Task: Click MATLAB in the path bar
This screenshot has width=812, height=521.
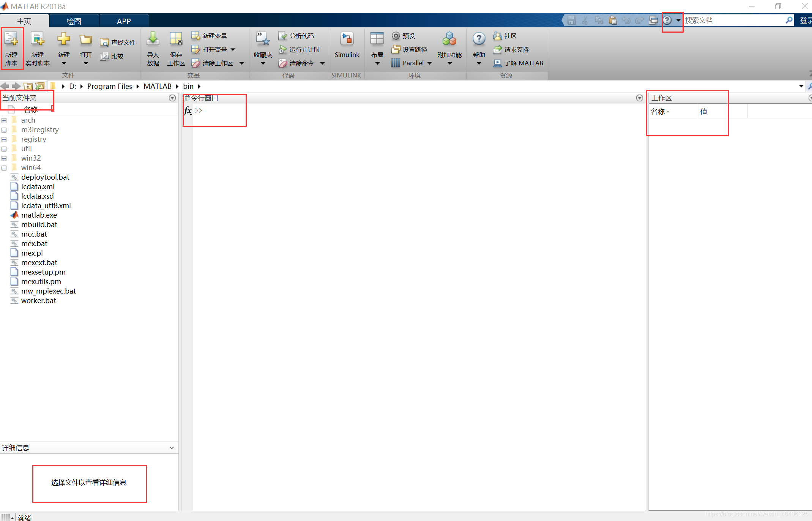Action: point(158,86)
